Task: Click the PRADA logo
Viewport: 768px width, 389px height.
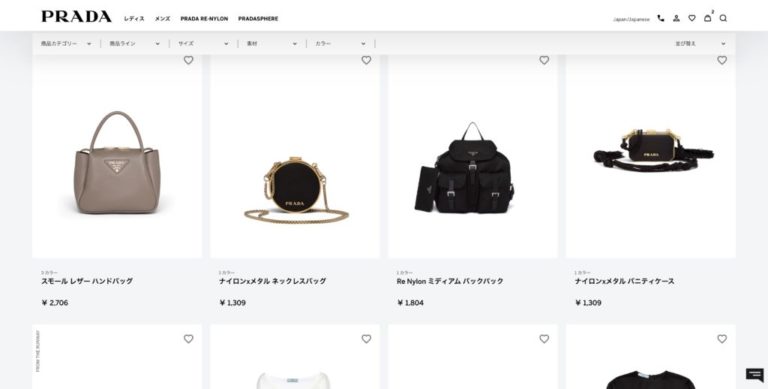Action: tap(76, 17)
